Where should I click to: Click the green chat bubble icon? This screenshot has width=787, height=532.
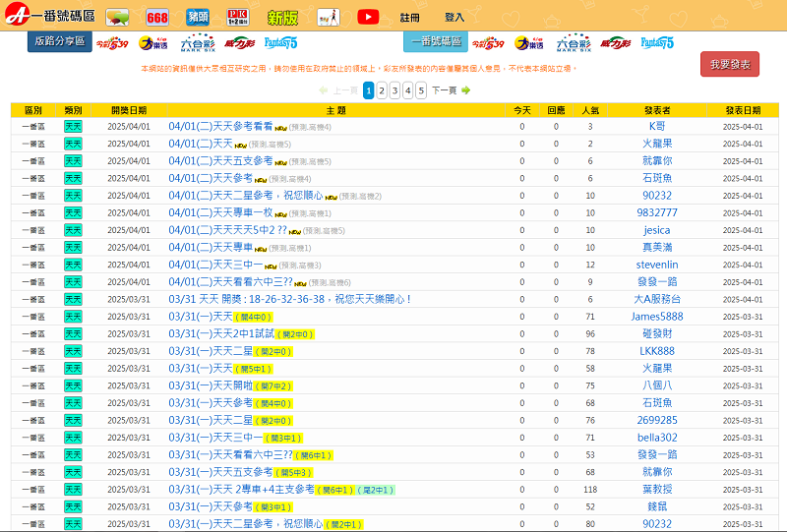pyautogui.click(x=117, y=17)
